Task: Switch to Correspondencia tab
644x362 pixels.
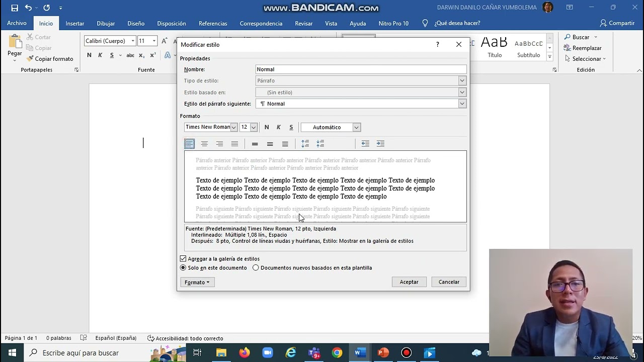Action: (261, 24)
